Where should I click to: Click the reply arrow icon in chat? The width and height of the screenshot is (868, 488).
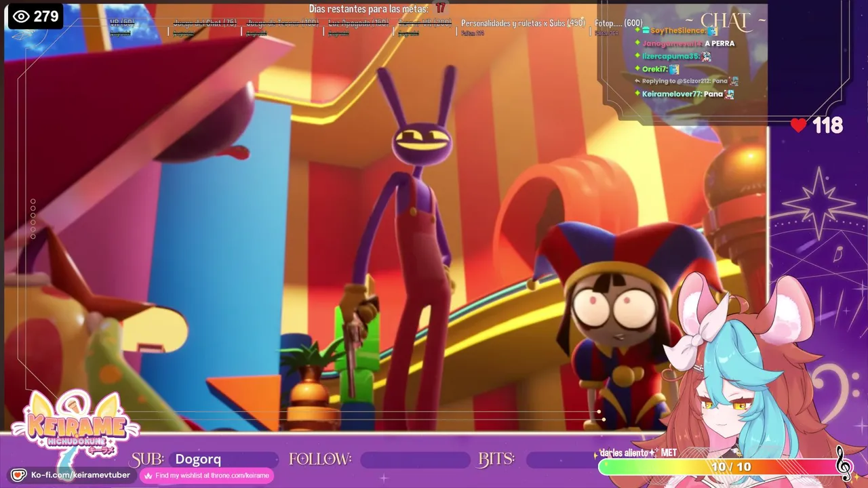637,81
